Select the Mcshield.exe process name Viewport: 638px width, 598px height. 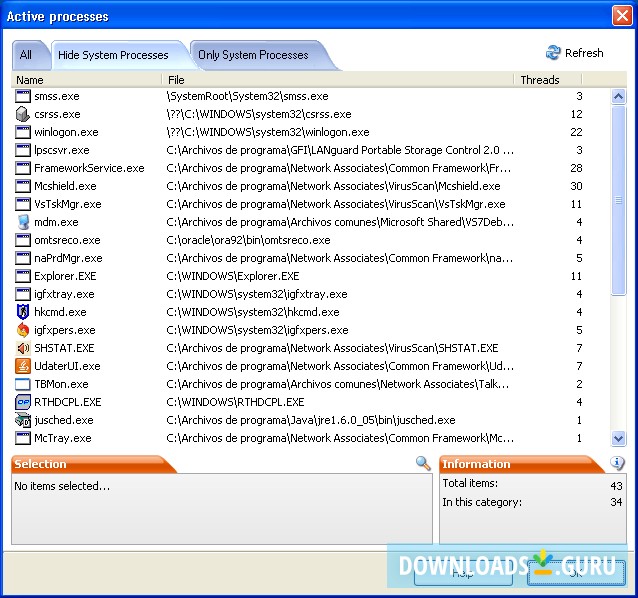(x=66, y=186)
